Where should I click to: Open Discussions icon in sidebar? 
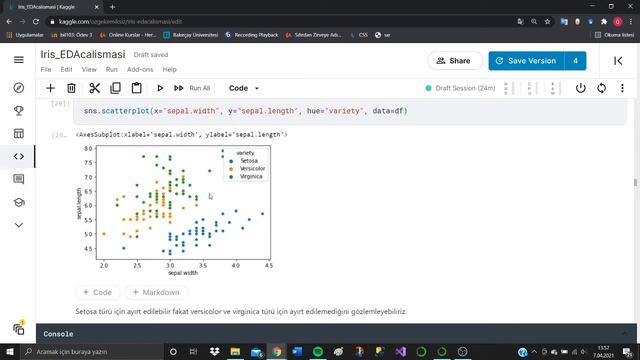(19, 179)
